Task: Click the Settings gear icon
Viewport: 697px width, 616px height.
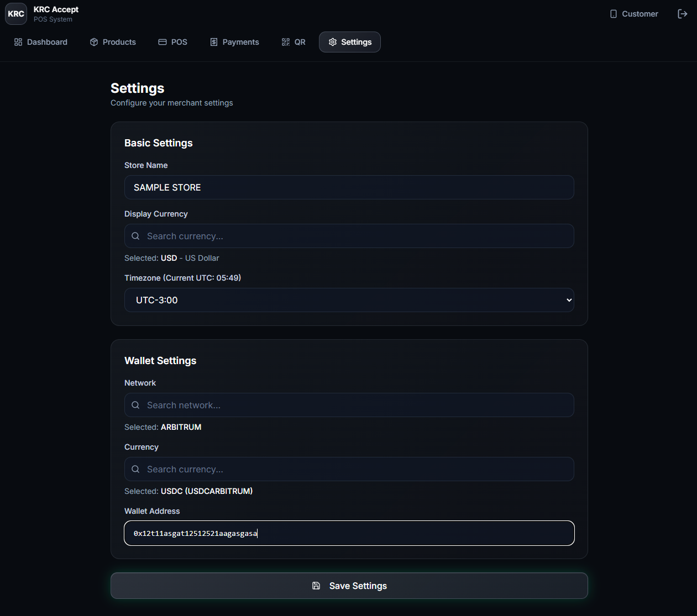Action: coord(332,41)
